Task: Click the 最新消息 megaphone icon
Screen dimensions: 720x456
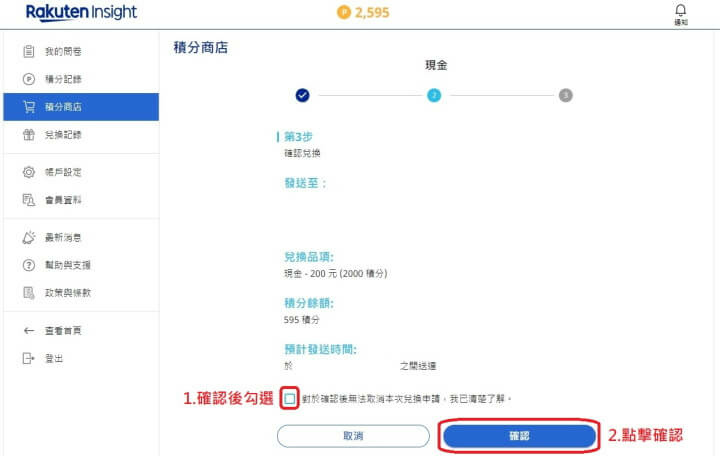Action: 28,237
